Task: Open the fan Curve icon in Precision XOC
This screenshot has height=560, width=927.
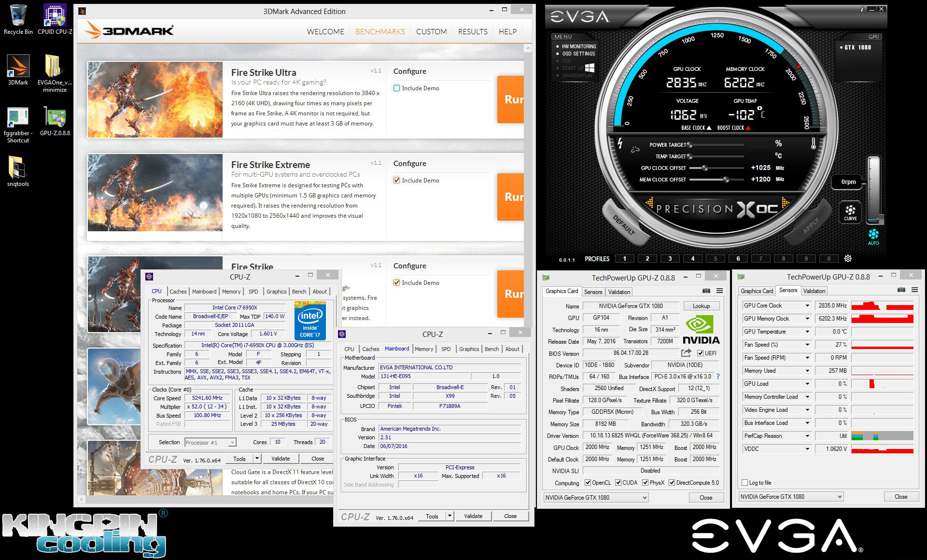Action: (x=850, y=211)
